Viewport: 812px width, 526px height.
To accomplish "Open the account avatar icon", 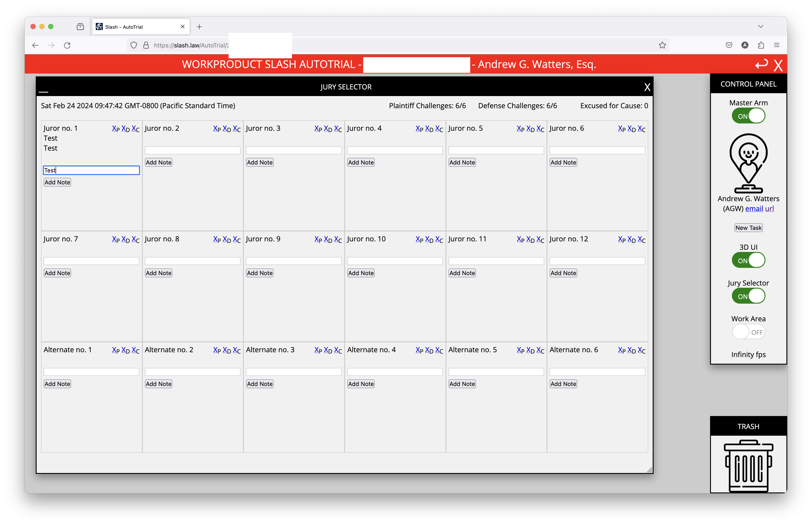I will coord(745,45).
